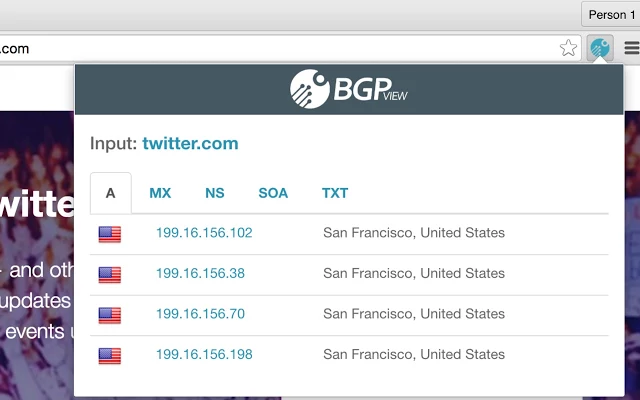The height and width of the screenshot is (400, 640).
Task: Select the A records tab
Action: point(110,193)
